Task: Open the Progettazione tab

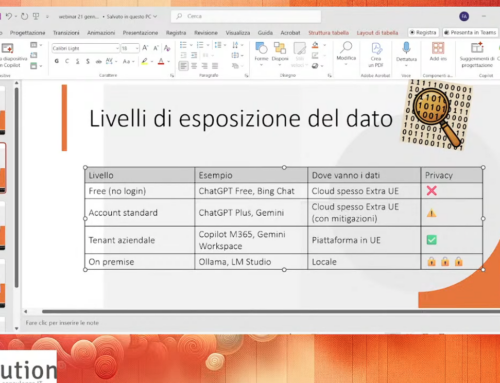Action: 27,33
